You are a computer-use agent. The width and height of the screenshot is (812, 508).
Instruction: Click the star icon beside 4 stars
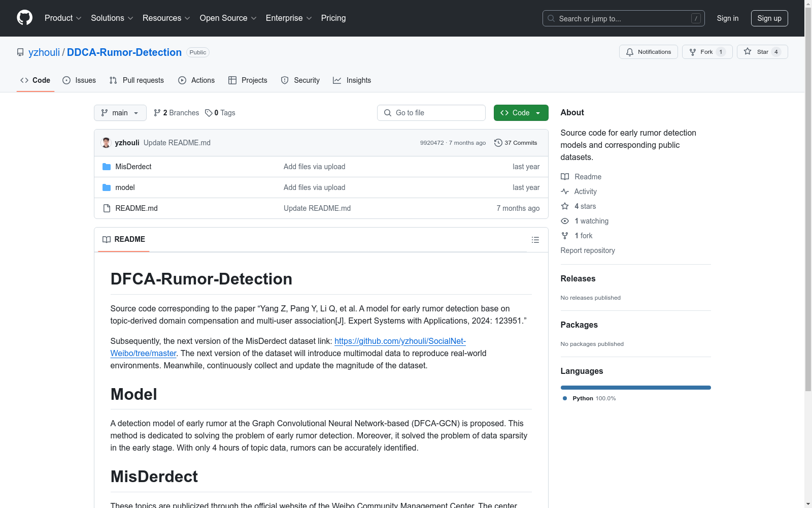565,206
